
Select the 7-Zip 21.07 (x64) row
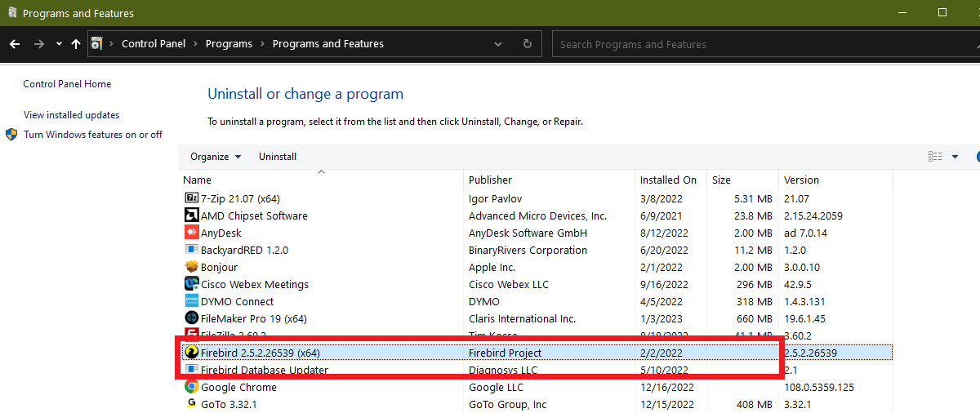(536, 198)
